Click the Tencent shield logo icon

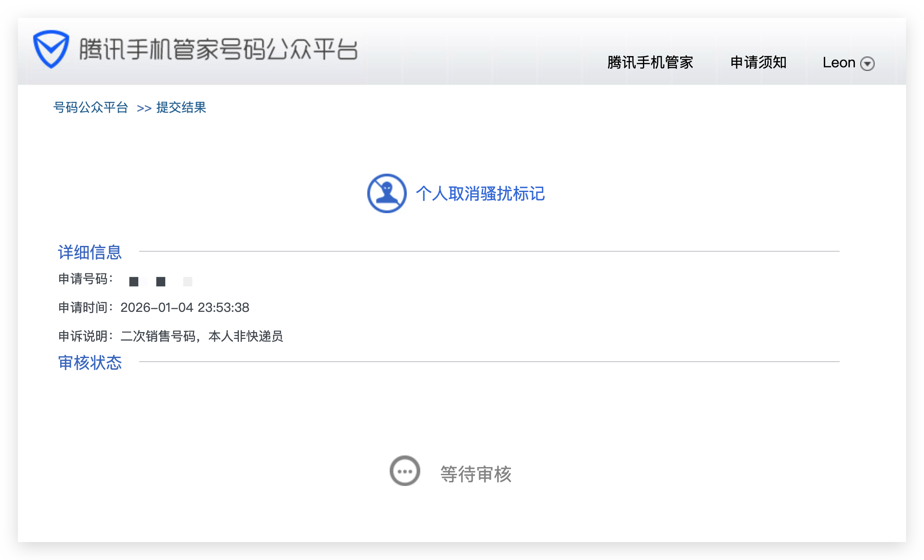(51, 49)
